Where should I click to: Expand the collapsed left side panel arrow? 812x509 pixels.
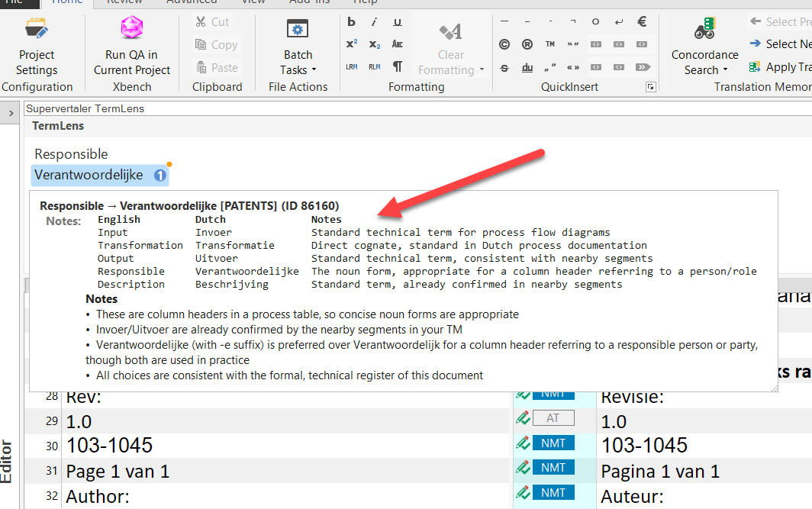(x=11, y=114)
